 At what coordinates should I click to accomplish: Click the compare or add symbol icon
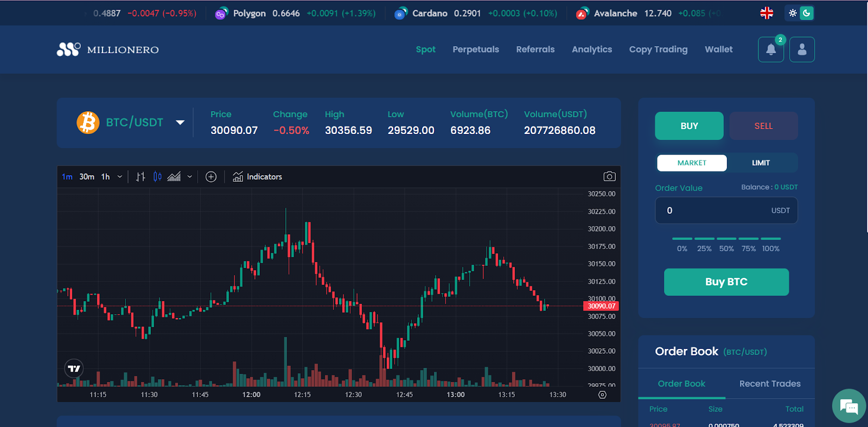click(211, 177)
